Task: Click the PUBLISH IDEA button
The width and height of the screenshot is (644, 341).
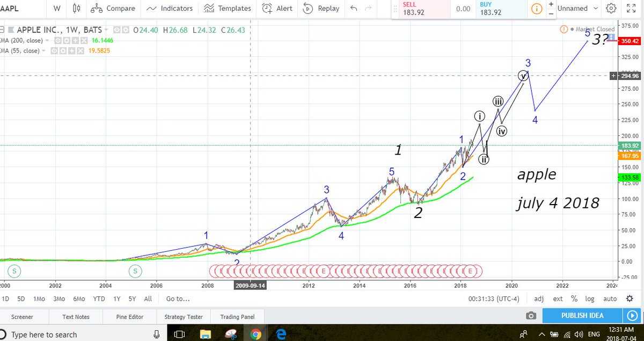Action: pos(582,315)
